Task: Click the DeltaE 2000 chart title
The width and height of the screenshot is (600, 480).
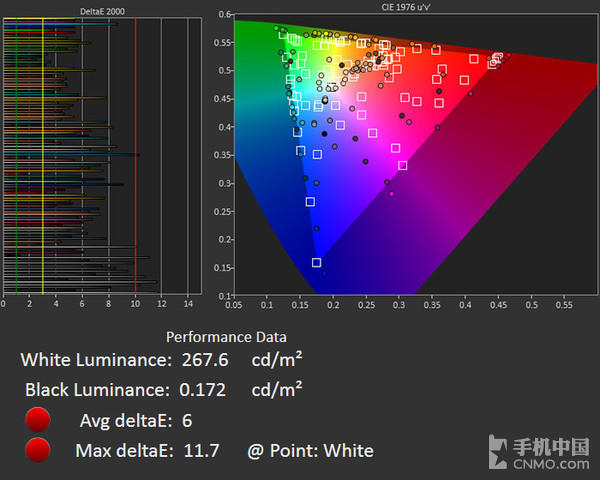Action: pyautogui.click(x=102, y=11)
